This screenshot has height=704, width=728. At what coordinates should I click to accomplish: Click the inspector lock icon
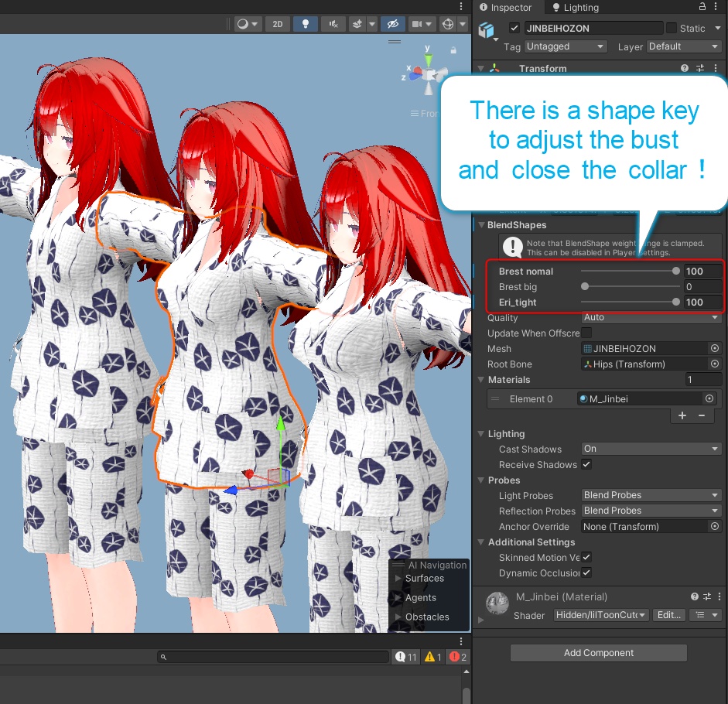pyautogui.click(x=702, y=7)
